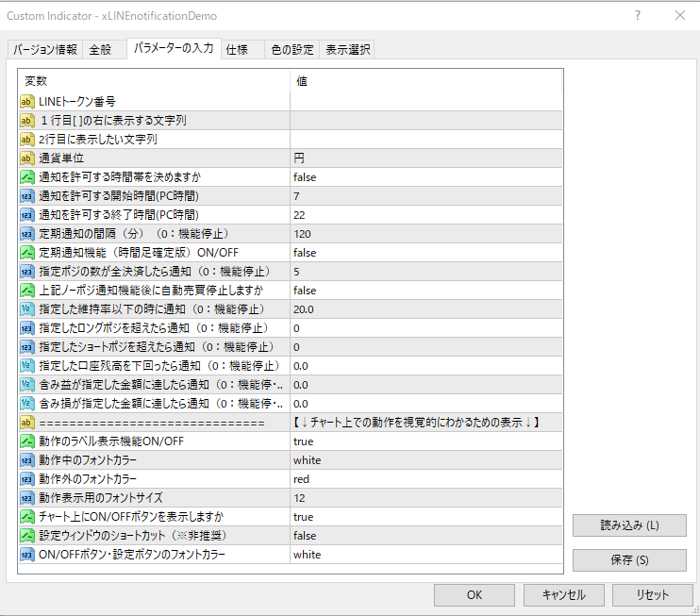Click the 円 value for 通貨単位
This screenshot has width=700, height=616.
(x=426, y=158)
